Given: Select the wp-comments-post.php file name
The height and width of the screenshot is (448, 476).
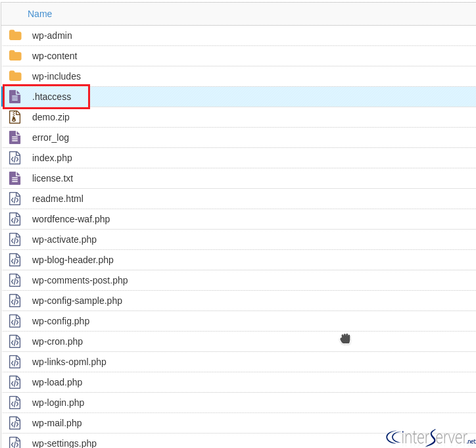Looking at the screenshot, I should pyautogui.click(x=80, y=281).
